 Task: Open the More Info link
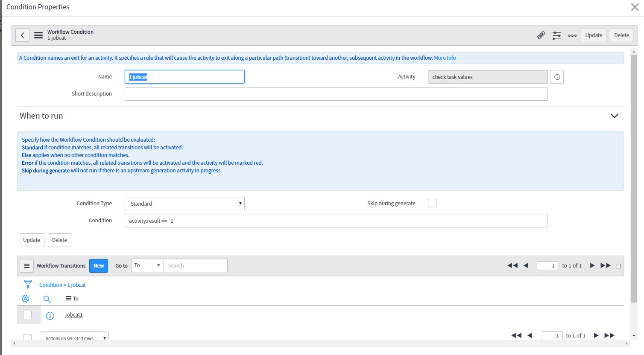coord(445,58)
